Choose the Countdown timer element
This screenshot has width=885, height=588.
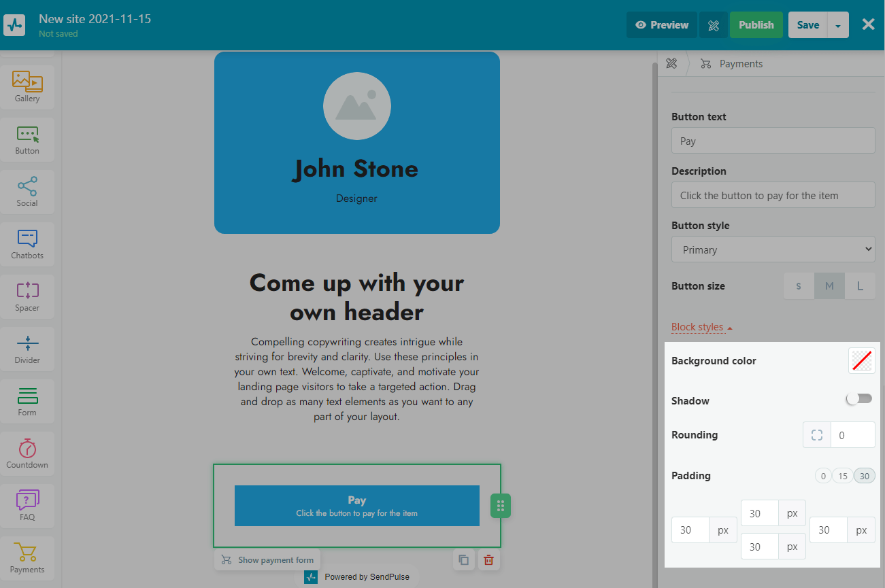(27, 453)
